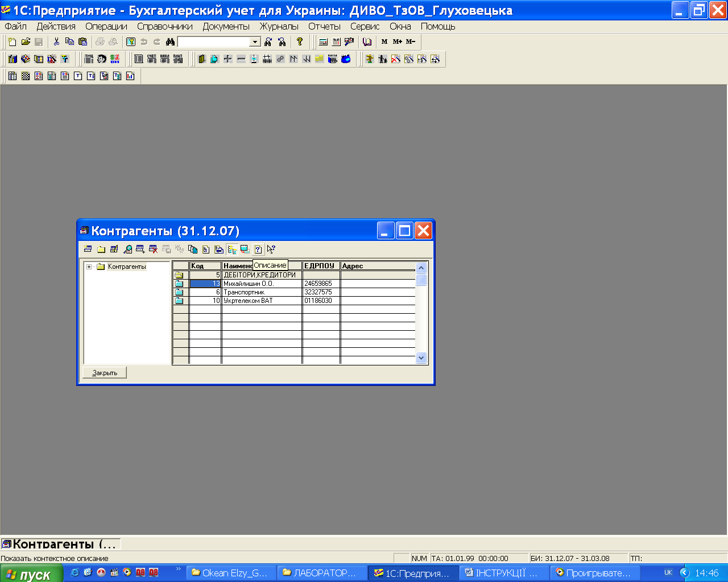
Task: Select the Транспортник row
Action: 294,292
